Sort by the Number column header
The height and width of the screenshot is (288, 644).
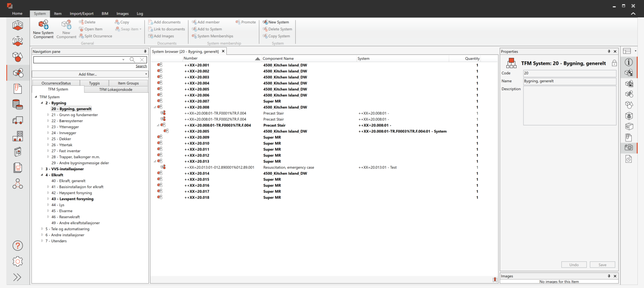point(190,58)
